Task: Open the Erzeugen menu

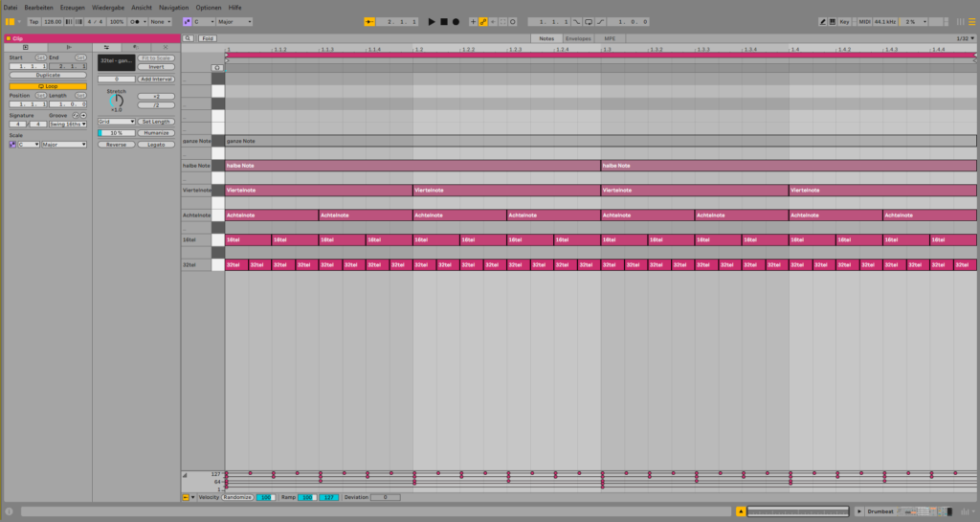Action: tap(73, 8)
